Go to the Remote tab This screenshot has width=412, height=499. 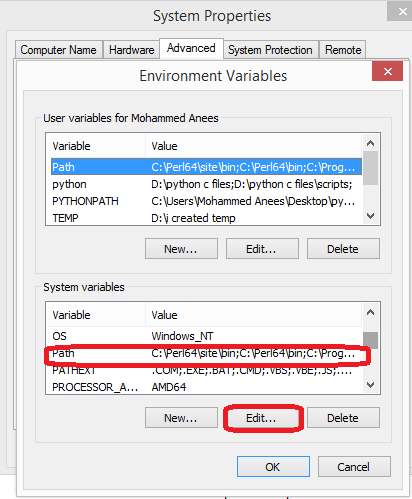click(343, 50)
